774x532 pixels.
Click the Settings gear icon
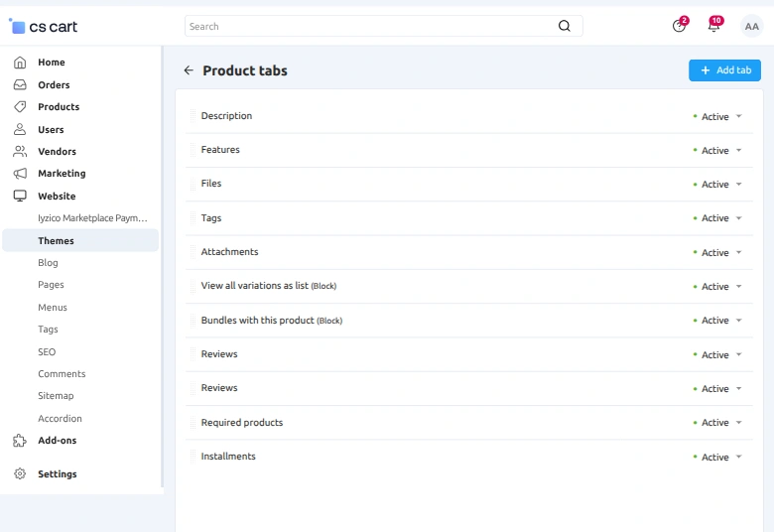[20, 473]
